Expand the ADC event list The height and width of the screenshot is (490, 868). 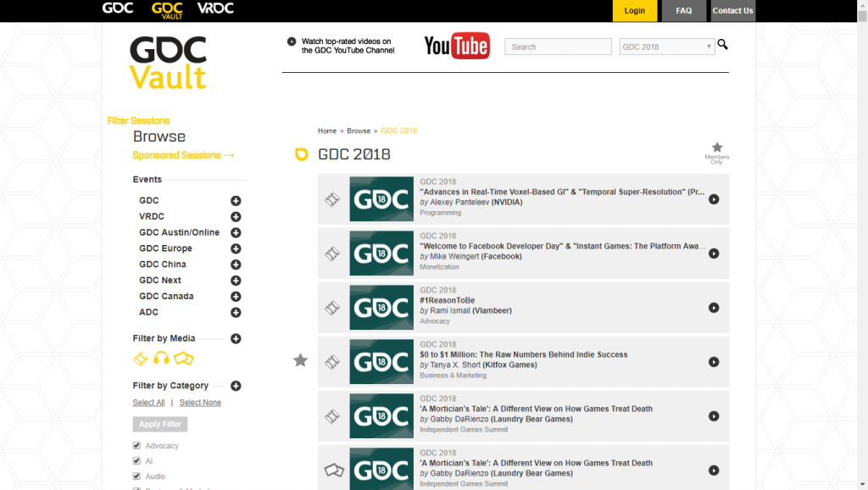coord(236,313)
